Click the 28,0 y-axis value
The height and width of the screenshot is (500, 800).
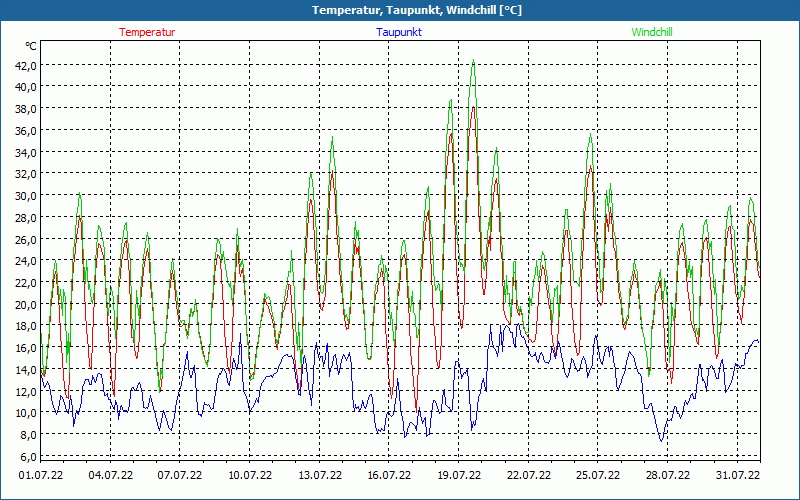[x=26, y=217]
